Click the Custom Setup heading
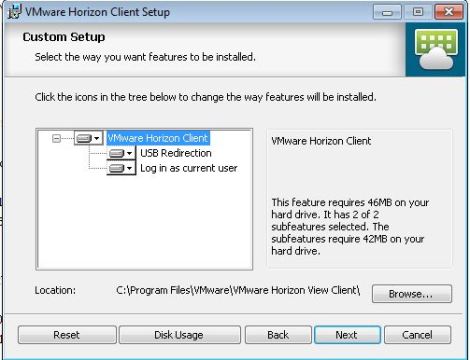 pos(64,37)
